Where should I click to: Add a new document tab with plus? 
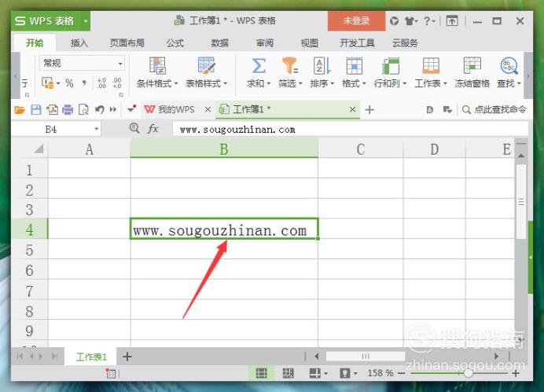(369, 110)
